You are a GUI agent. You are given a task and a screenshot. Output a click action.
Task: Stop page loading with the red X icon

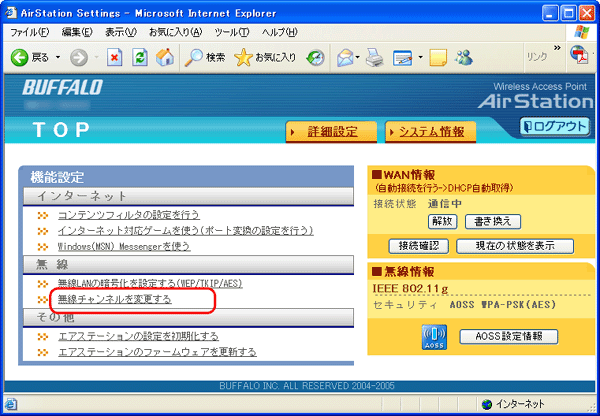click(x=114, y=58)
